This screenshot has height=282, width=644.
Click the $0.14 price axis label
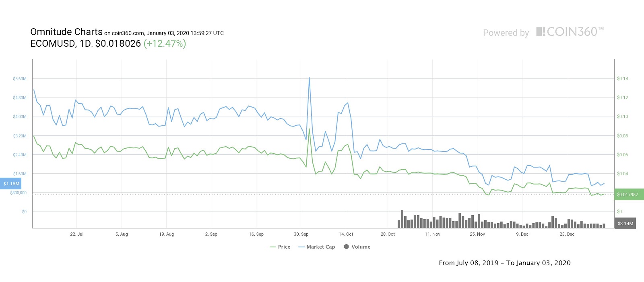[x=622, y=79]
